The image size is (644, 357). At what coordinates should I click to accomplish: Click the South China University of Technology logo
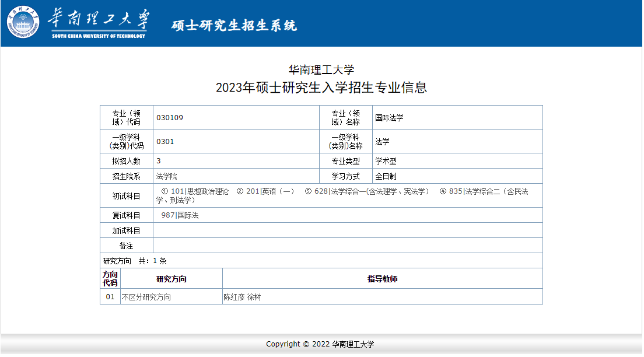23,22
